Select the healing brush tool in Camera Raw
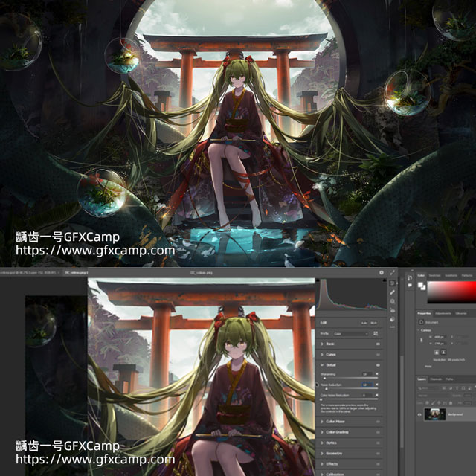The image size is (476, 476). (392, 292)
